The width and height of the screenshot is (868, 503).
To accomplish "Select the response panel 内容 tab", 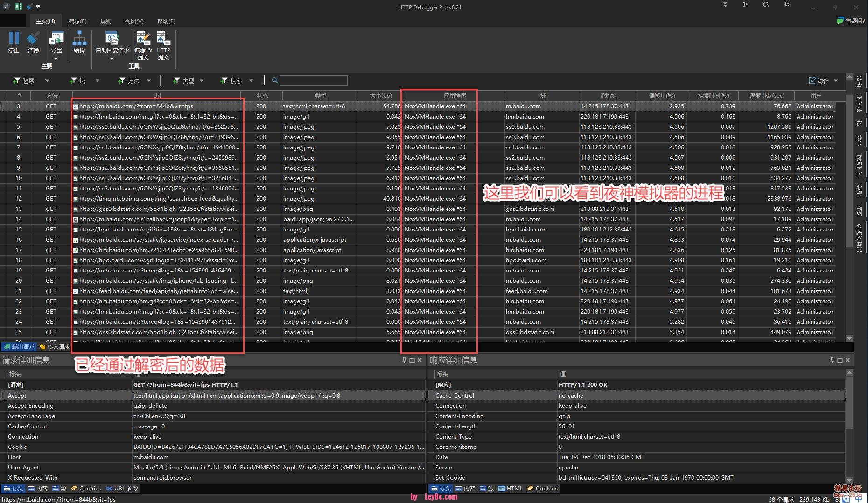I will coord(465,489).
